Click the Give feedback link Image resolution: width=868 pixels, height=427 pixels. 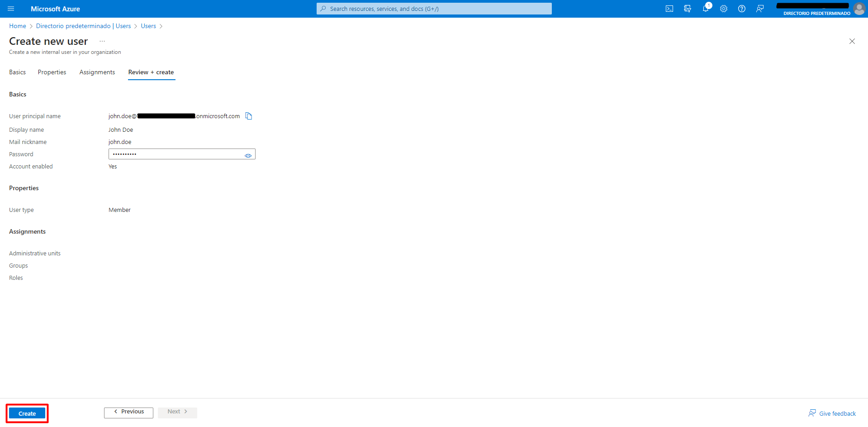click(x=837, y=413)
